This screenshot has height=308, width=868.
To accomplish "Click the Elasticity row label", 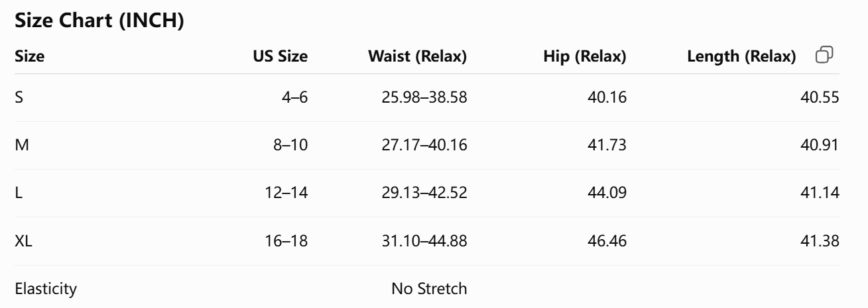I will pos(46,289).
